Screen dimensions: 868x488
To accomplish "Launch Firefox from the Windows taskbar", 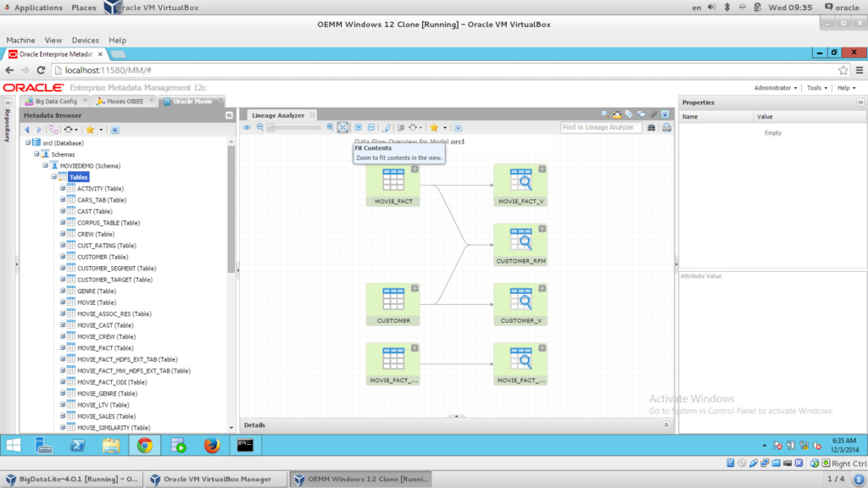I will click(211, 445).
